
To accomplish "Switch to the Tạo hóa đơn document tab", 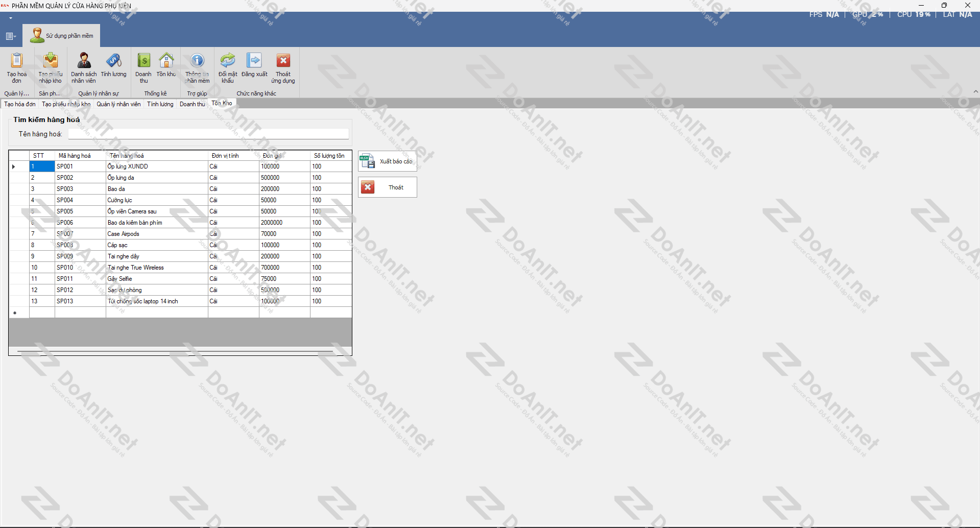I will 20,104.
